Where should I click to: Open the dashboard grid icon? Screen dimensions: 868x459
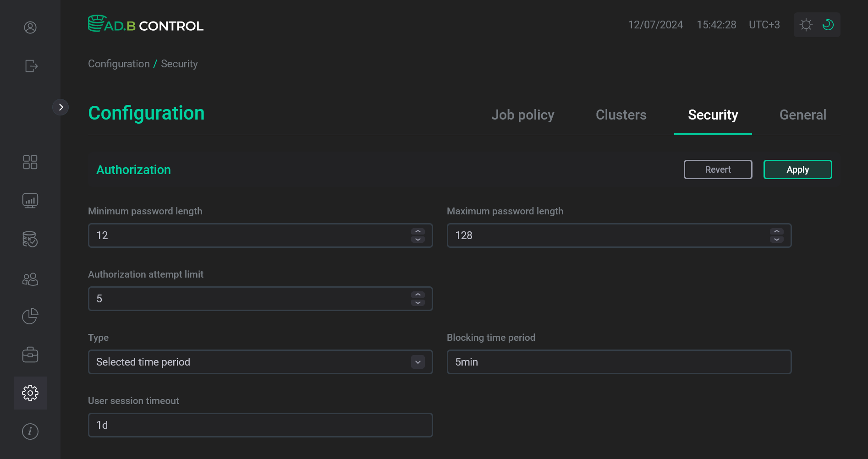coord(30,162)
